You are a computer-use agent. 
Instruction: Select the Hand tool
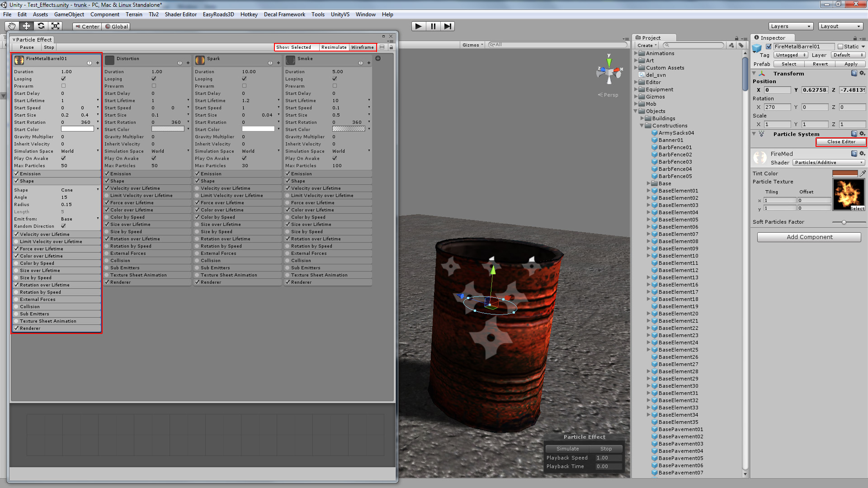click(x=12, y=26)
